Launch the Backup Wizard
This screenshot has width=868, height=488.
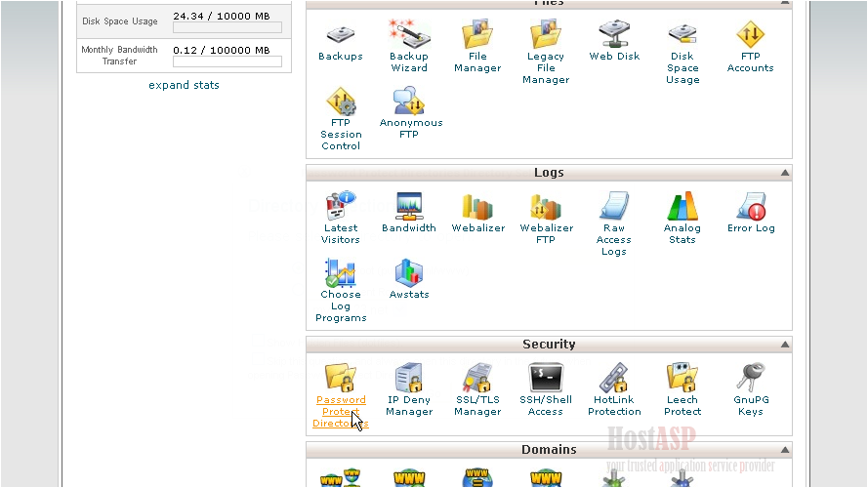pyautogui.click(x=409, y=35)
